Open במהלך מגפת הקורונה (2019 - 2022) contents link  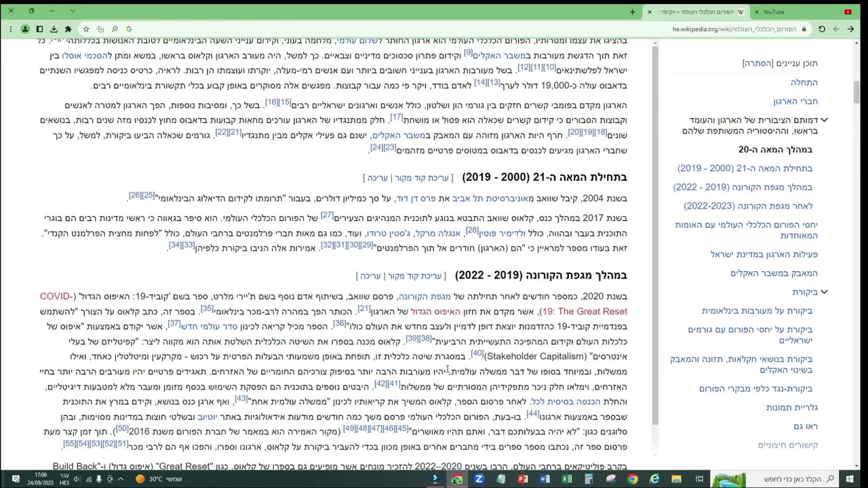[743, 187]
